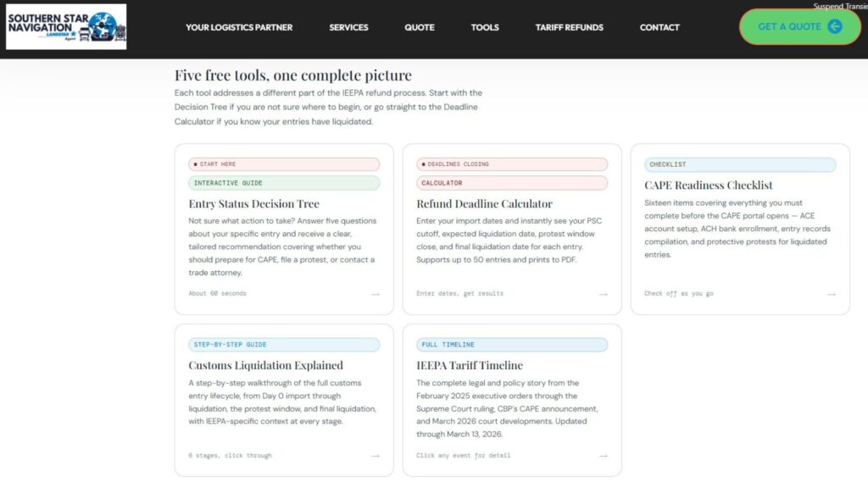Open the Entry Status Decision Tree title
The height and width of the screenshot is (488, 868).
253,204
